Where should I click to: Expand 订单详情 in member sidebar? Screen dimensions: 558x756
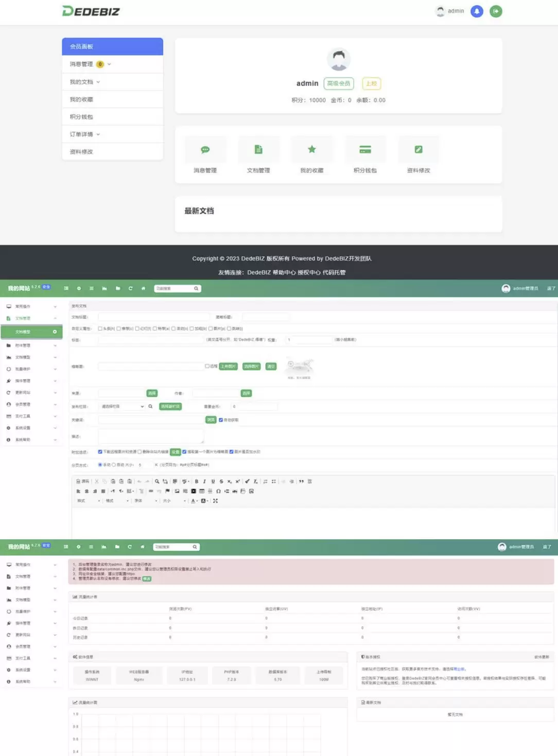point(112,134)
